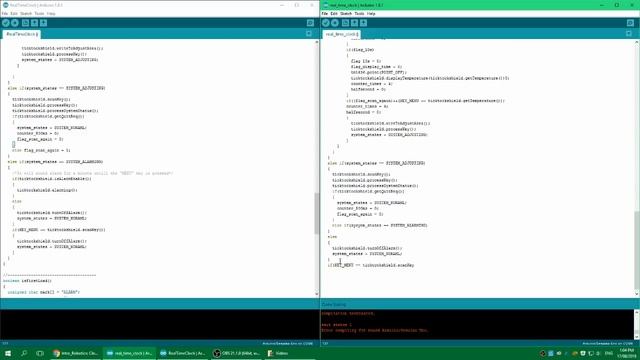The image size is (640, 360).
Task: Expand tab options dropdown in left RealTimeClock window
Action: coord(309,34)
